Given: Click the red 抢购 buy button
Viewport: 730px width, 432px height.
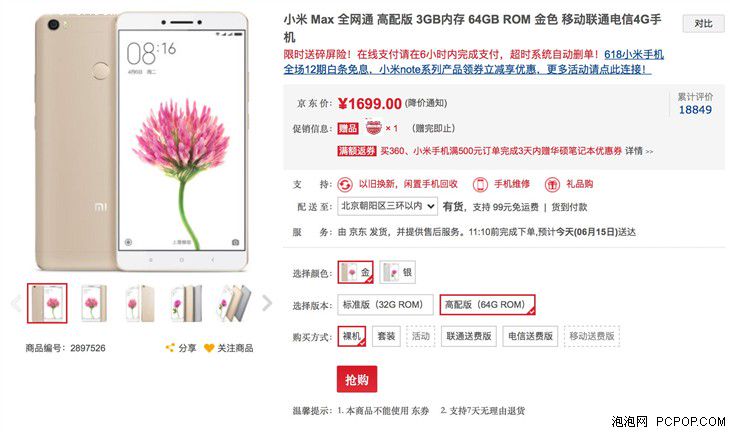Looking at the screenshot, I should coord(357,379).
